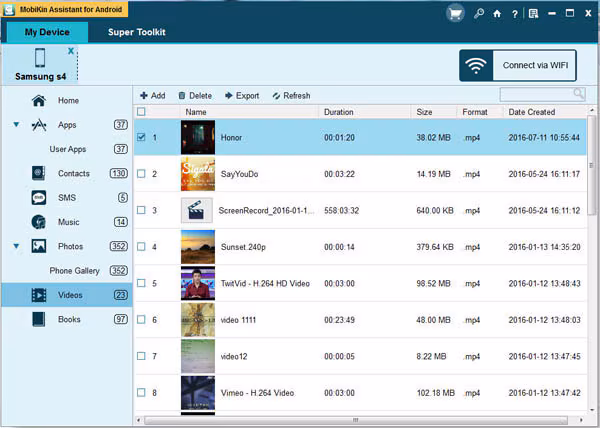Click the search magnifier icon
The image size is (600, 428).
click(579, 94)
